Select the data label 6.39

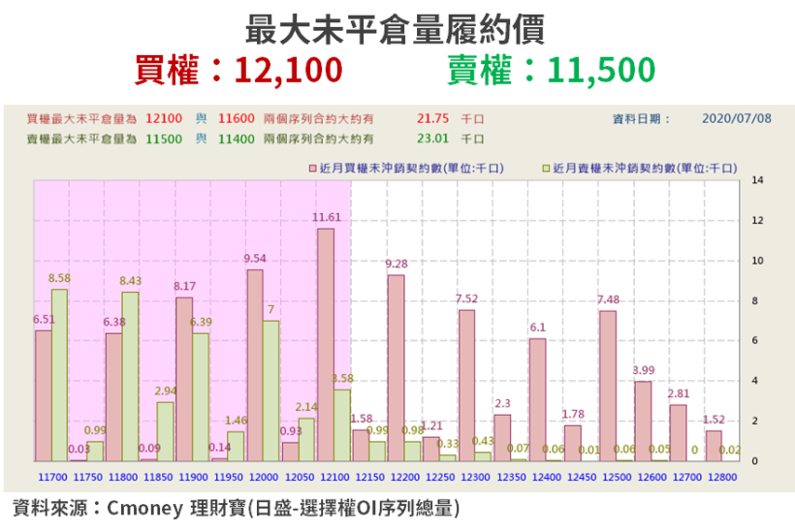201,323
